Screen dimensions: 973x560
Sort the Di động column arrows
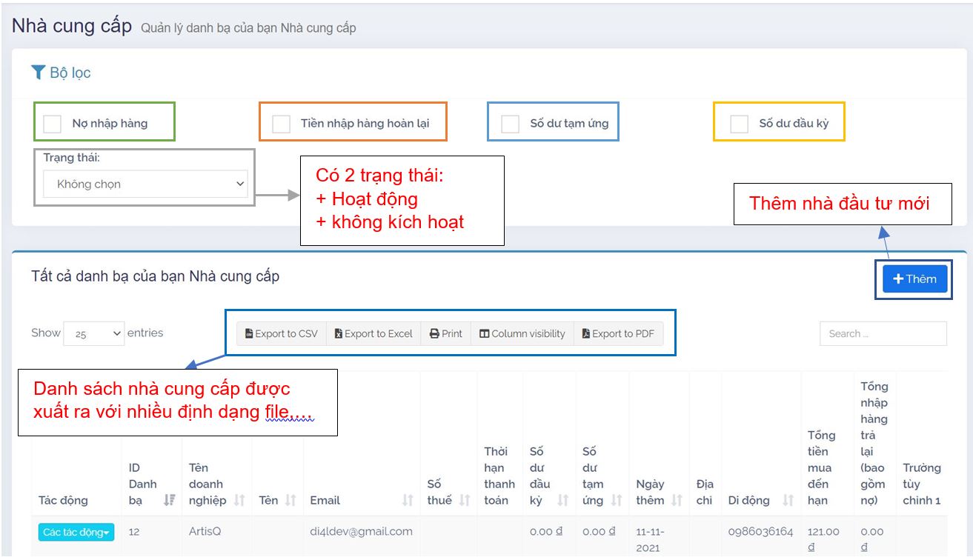pos(788,501)
